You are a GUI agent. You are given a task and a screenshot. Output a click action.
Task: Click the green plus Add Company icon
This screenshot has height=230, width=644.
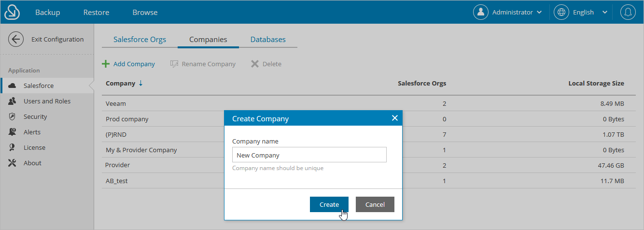pyautogui.click(x=106, y=64)
